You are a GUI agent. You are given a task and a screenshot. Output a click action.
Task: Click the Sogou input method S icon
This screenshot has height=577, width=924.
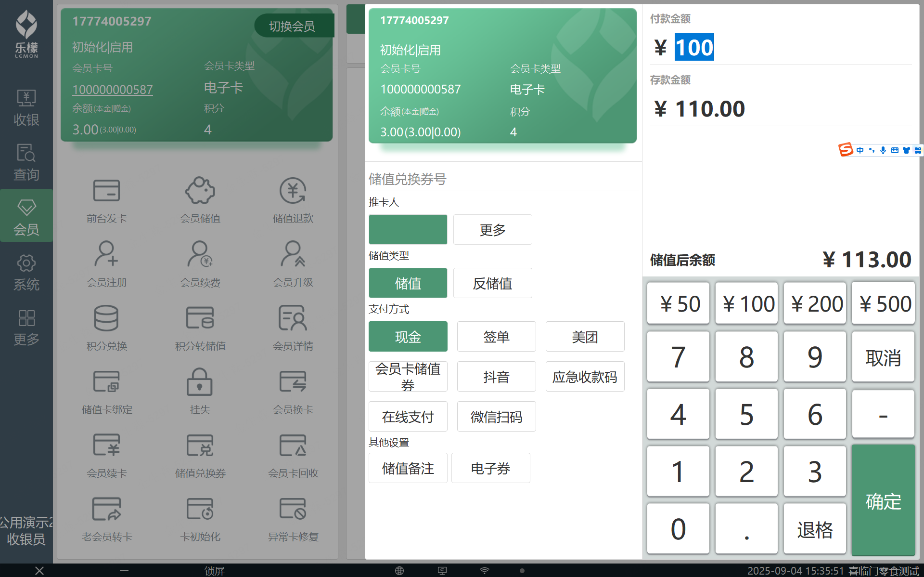coord(846,150)
